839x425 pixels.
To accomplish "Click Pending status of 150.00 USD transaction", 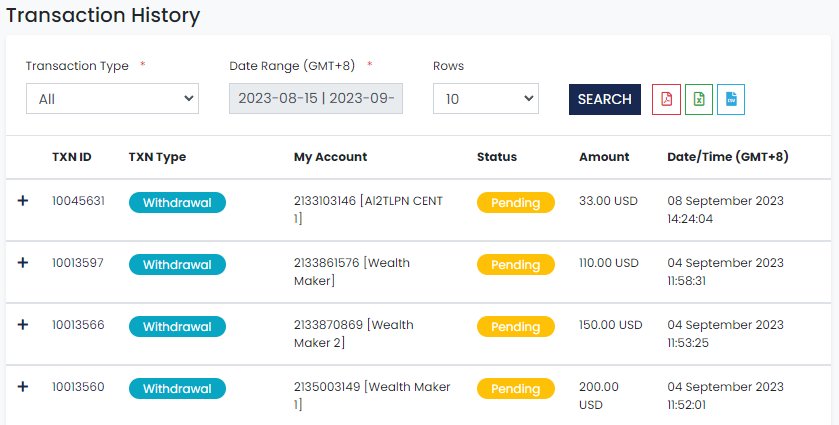I will (x=515, y=327).
